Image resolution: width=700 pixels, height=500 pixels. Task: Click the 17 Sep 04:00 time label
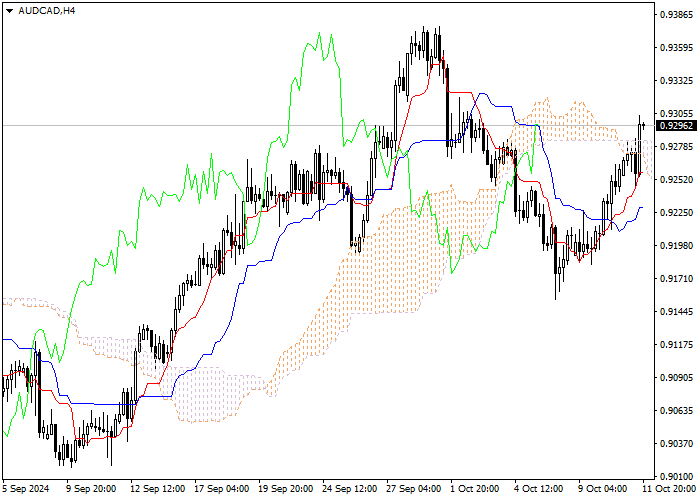(222, 489)
